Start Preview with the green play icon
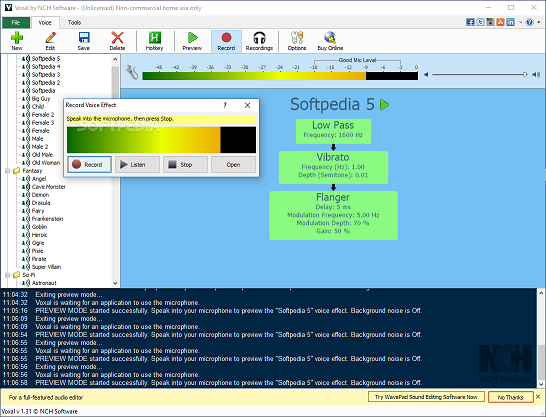Screen dimensions: 546x417 (x=192, y=41)
